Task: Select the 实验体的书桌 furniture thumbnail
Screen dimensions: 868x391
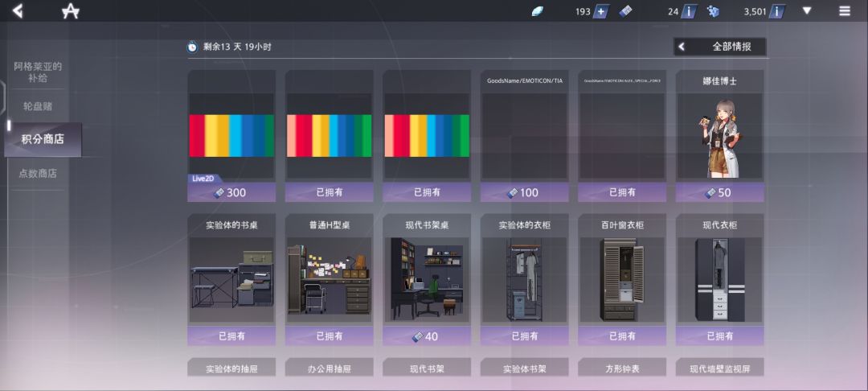Action: click(x=231, y=280)
